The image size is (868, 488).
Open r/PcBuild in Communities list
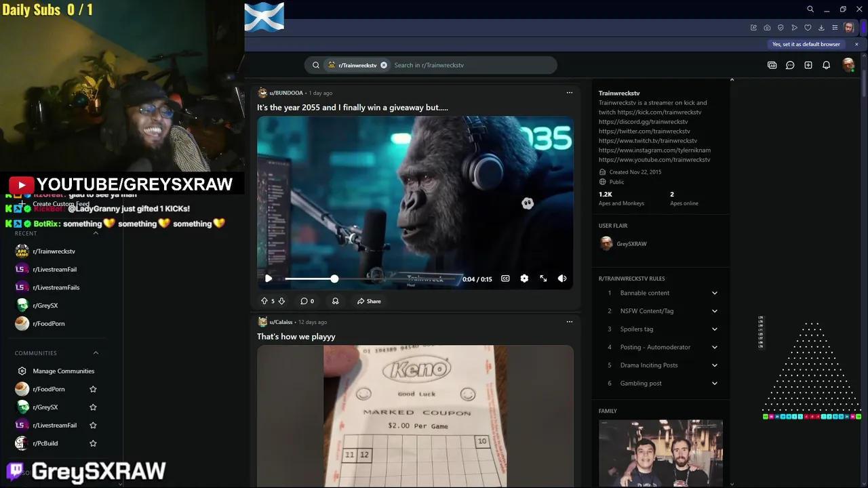tap(45, 443)
